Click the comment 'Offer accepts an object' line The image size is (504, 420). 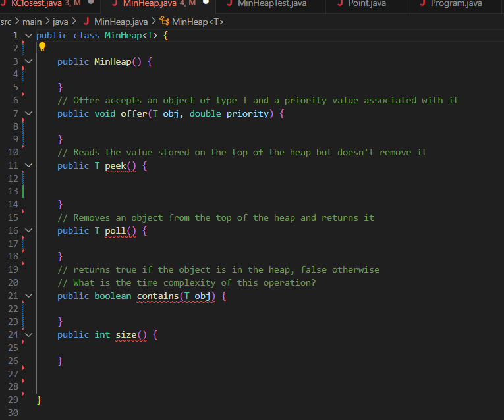[x=258, y=101]
